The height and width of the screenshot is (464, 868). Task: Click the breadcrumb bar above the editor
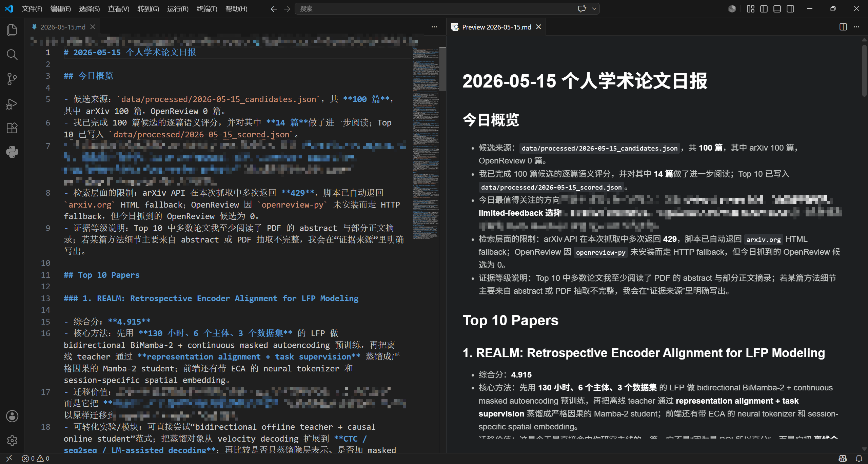click(x=224, y=41)
